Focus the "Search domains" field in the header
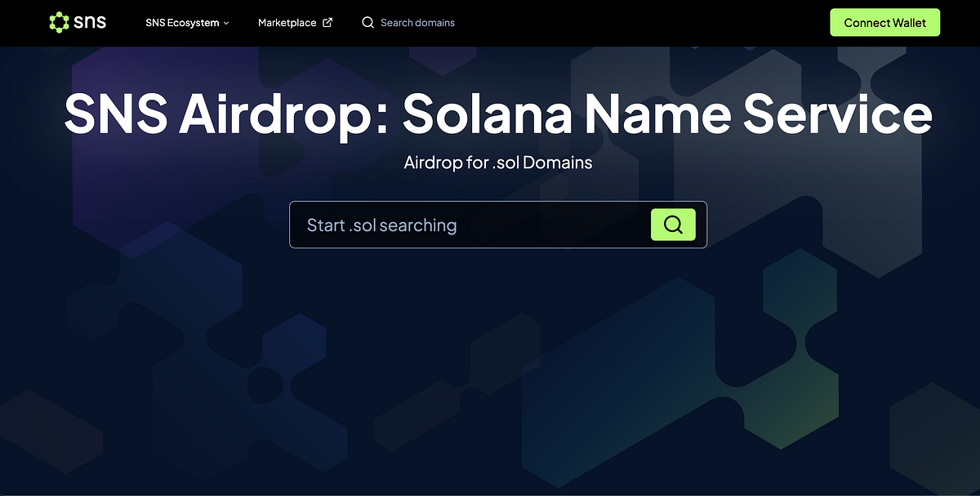980x496 pixels. coord(417,23)
